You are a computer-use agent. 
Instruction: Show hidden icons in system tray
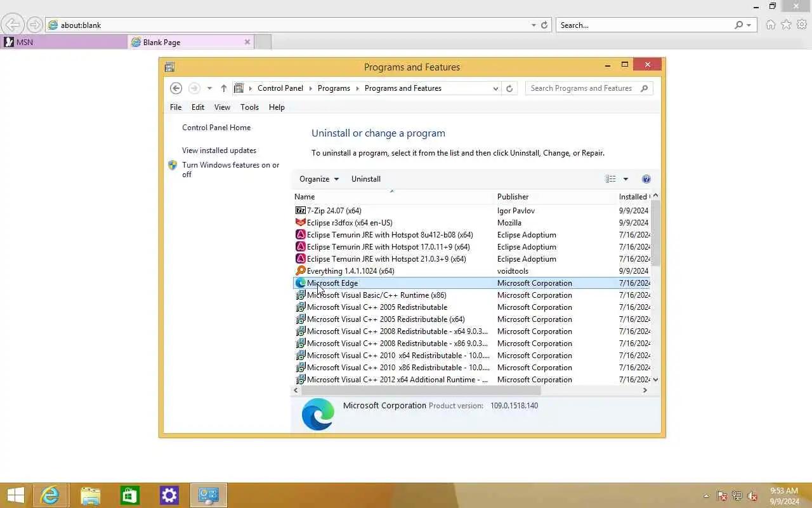pos(706,496)
